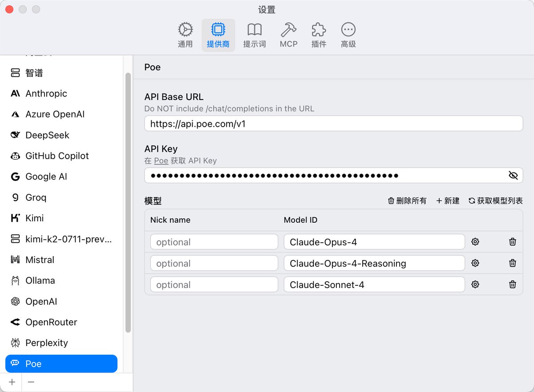
Task: Edit the Claude-Opus-4-Reasoning model ID field
Action: click(374, 263)
